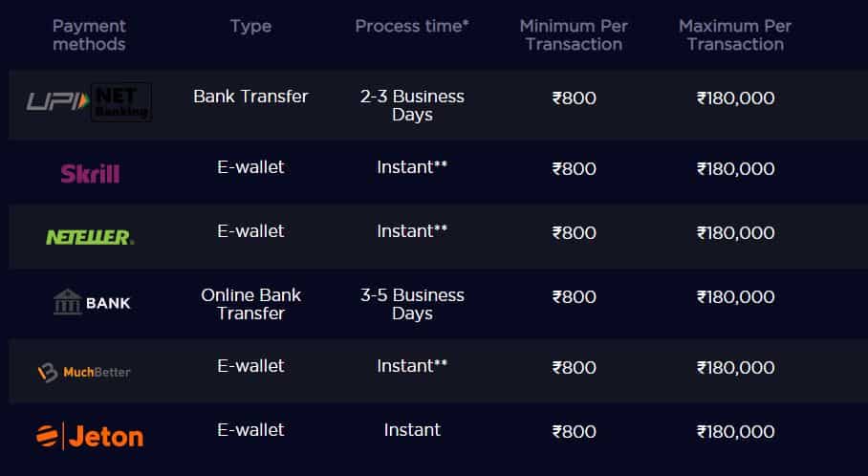Click the Payment methods column header

click(x=89, y=34)
